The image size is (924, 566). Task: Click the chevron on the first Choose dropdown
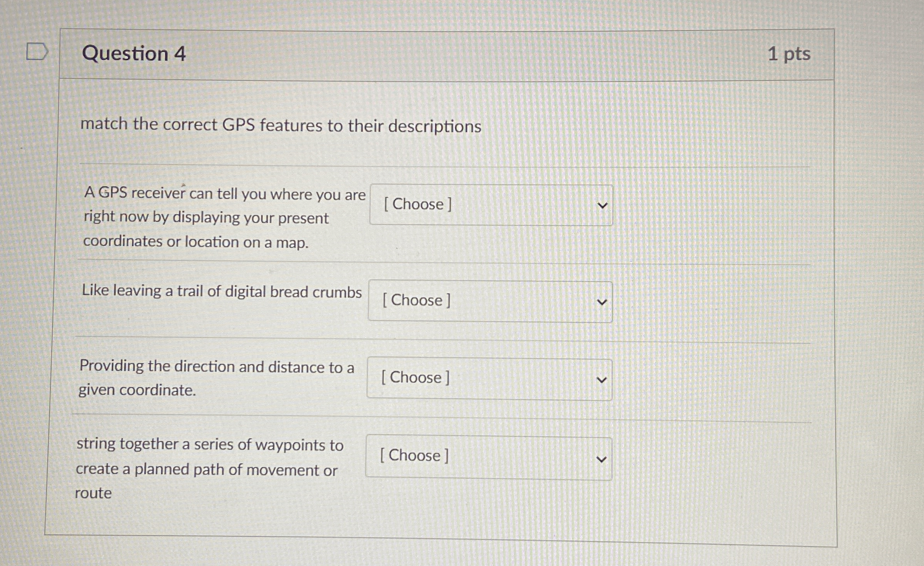(602, 206)
